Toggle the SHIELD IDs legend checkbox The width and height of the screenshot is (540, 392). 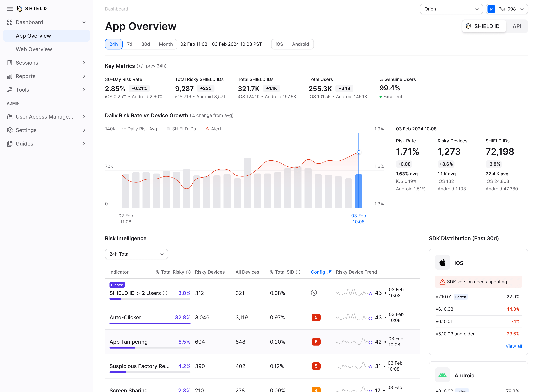[x=168, y=129]
